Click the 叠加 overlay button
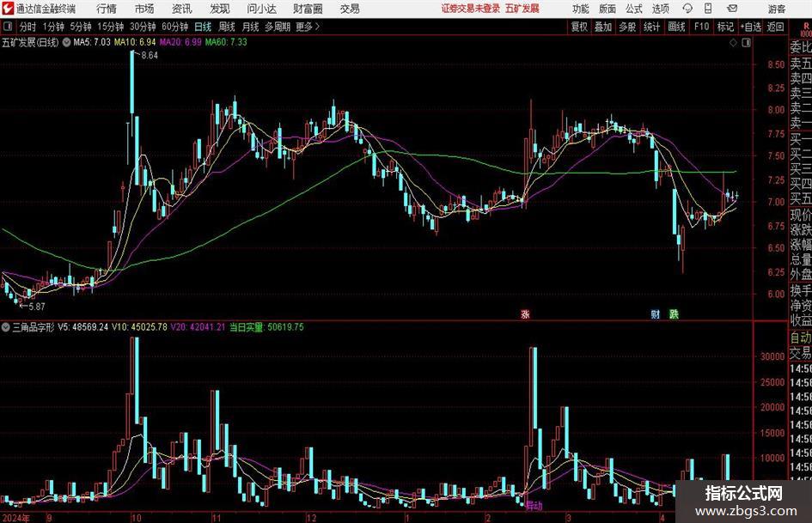 pos(603,27)
